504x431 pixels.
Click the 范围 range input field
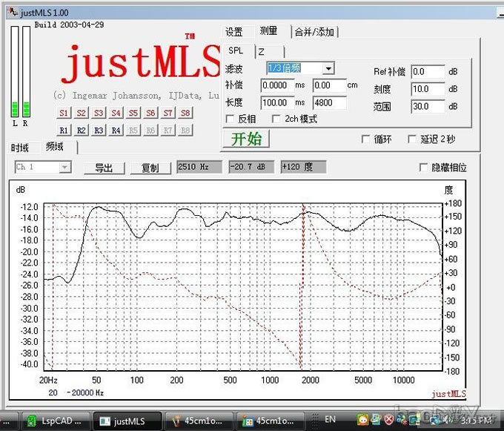pyautogui.click(x=427, y=106)
